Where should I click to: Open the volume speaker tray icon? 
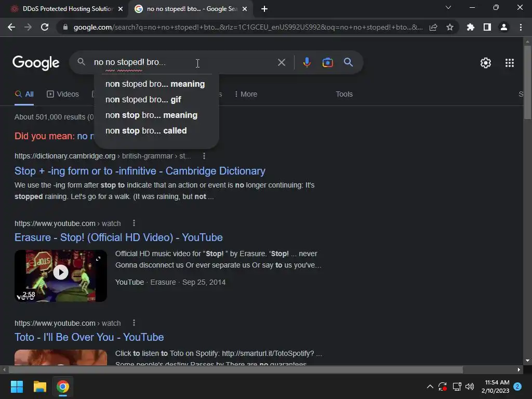(470, 387)
